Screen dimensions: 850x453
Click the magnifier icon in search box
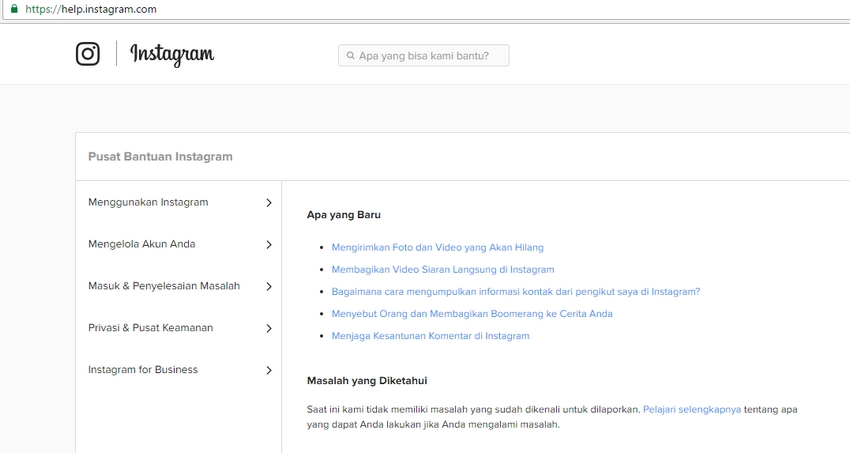click(350, 56)
